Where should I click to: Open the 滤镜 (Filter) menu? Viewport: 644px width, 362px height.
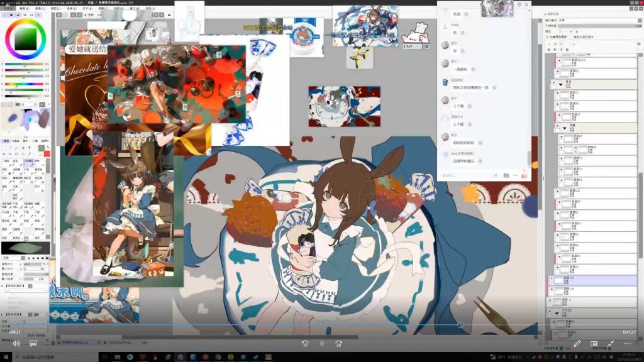click(103, 8)
